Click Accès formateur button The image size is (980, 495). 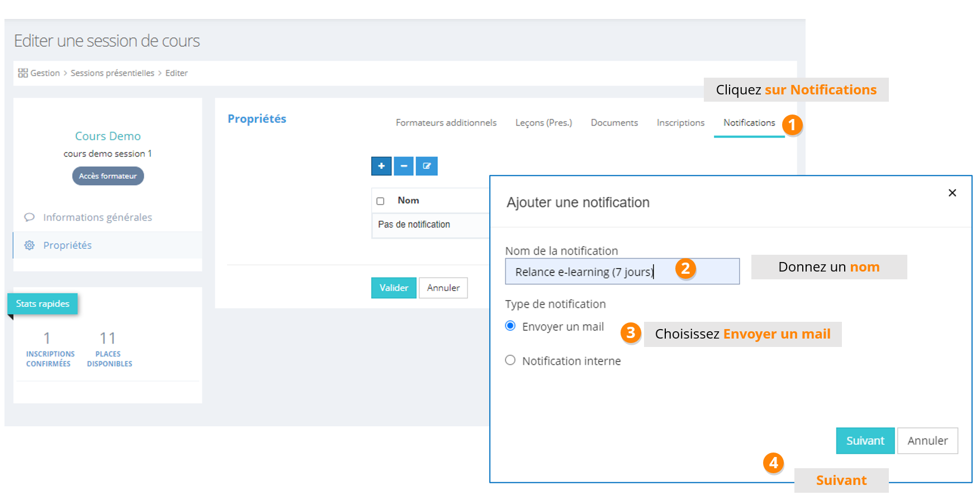click(x=108, y=176)
